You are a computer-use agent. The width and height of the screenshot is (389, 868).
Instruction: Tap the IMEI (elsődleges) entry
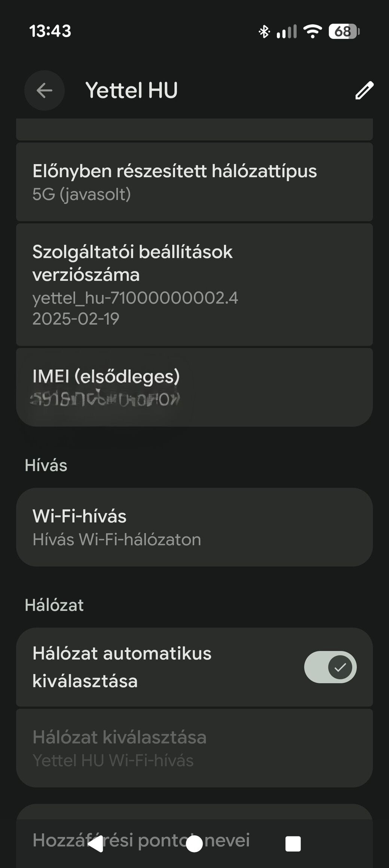tap(194, 387)
